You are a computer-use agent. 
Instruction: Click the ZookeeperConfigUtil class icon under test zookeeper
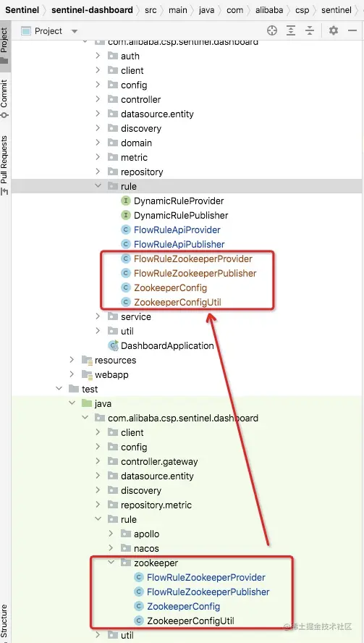pyautogui.click(x=140, y=621)
